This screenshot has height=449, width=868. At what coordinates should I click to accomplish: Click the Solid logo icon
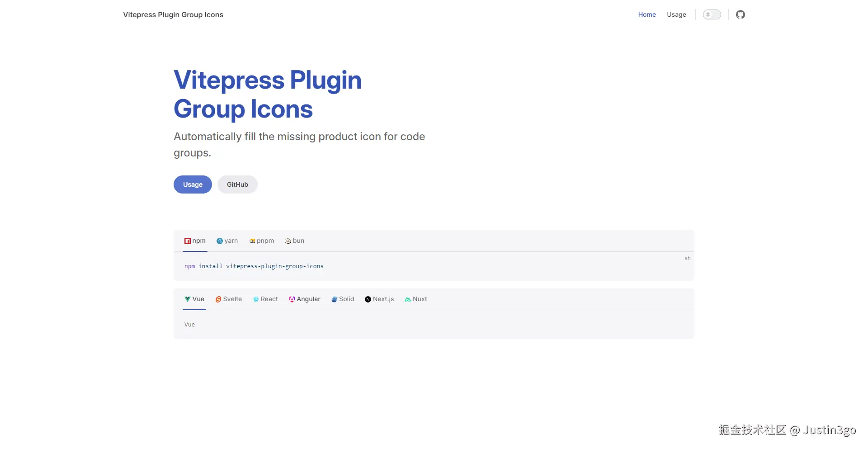(335, 299)
